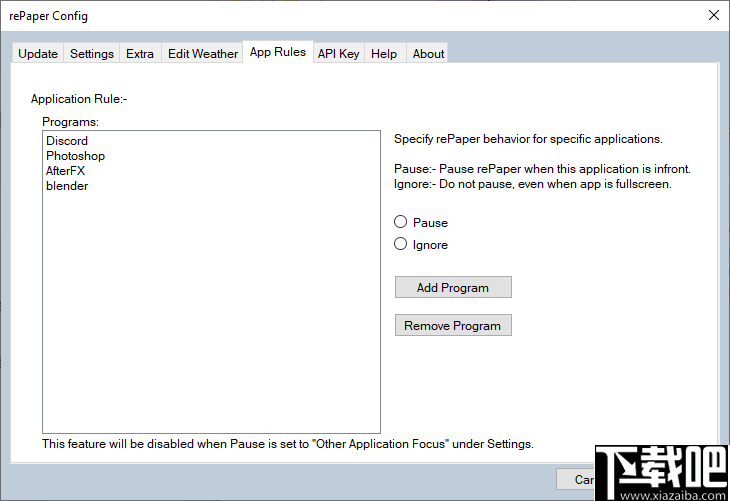Viewport: 730px width, 501px height.
Task: Switch to the Update tab
Action: (38, 54)
